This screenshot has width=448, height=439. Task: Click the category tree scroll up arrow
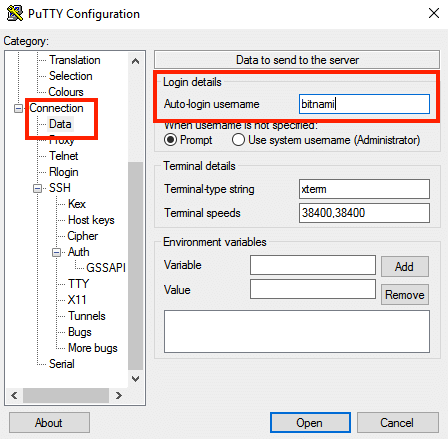coord(135,61)
